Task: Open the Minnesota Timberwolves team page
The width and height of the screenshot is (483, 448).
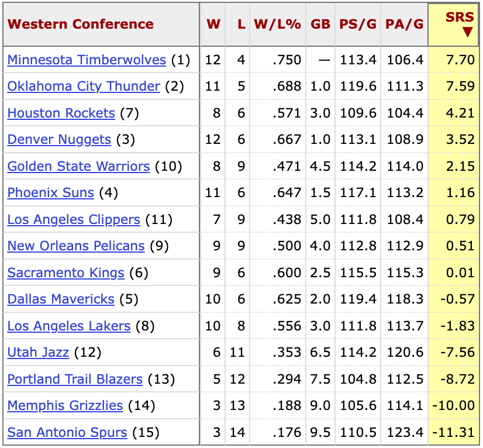Action: [x=84, y=60]
